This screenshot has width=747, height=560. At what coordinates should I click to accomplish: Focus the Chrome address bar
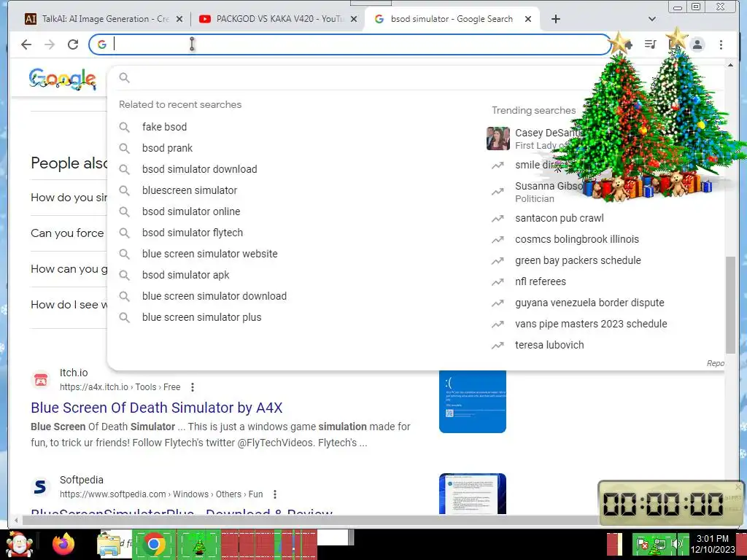click(x=350, y=44)
